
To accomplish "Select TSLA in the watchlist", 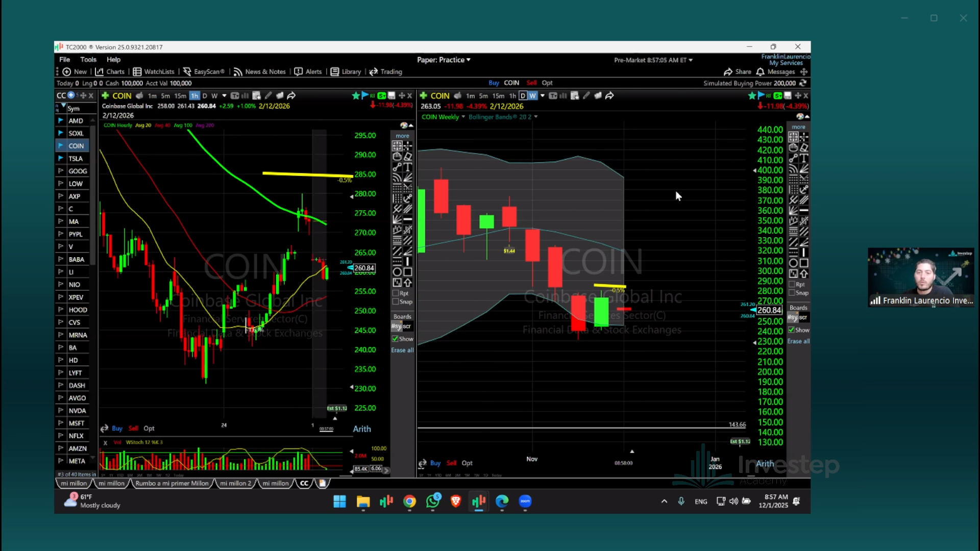I will (76, 158).
